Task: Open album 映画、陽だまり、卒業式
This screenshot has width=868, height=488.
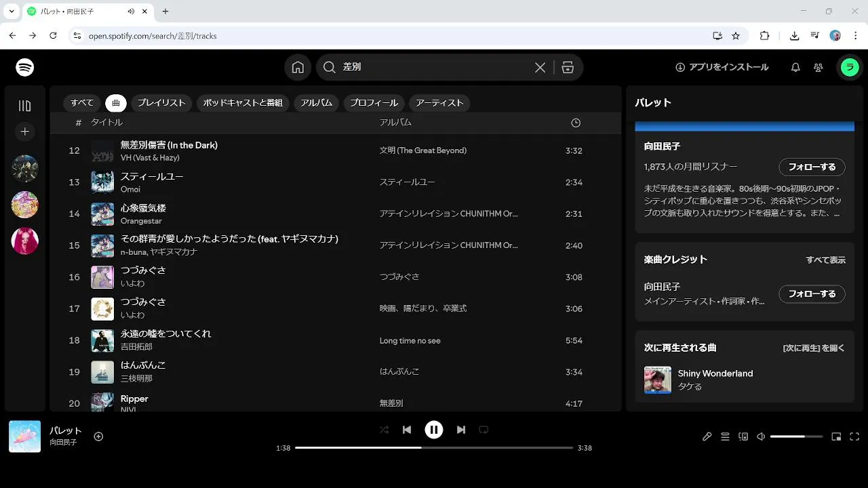Action: [x=423, y=308]
